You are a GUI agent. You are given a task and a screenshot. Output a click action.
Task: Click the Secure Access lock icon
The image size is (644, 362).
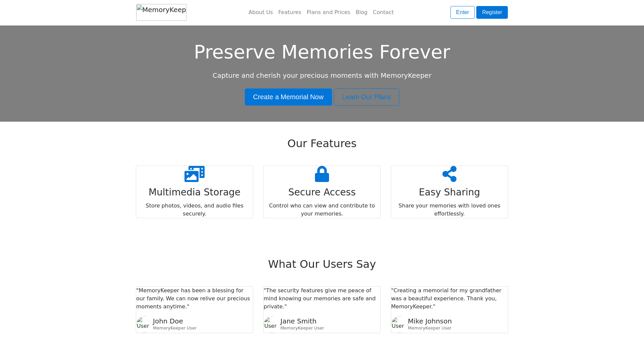click(322, 174)
